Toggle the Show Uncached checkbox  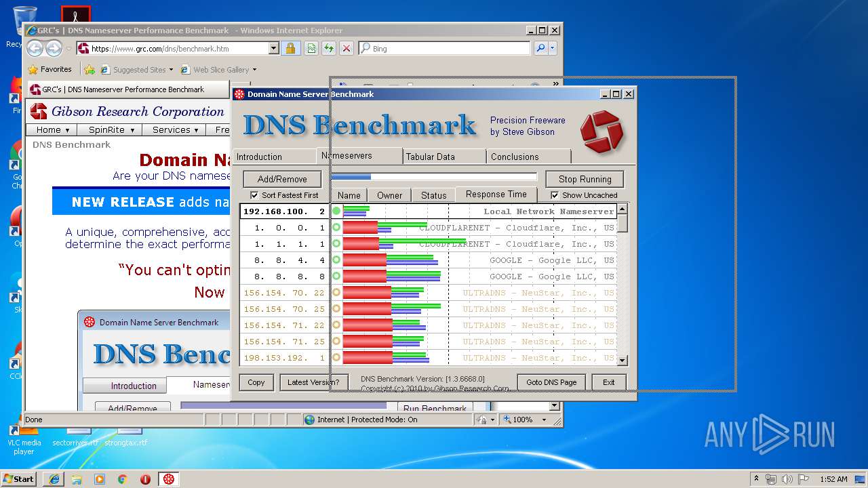[x=555, y=195]
